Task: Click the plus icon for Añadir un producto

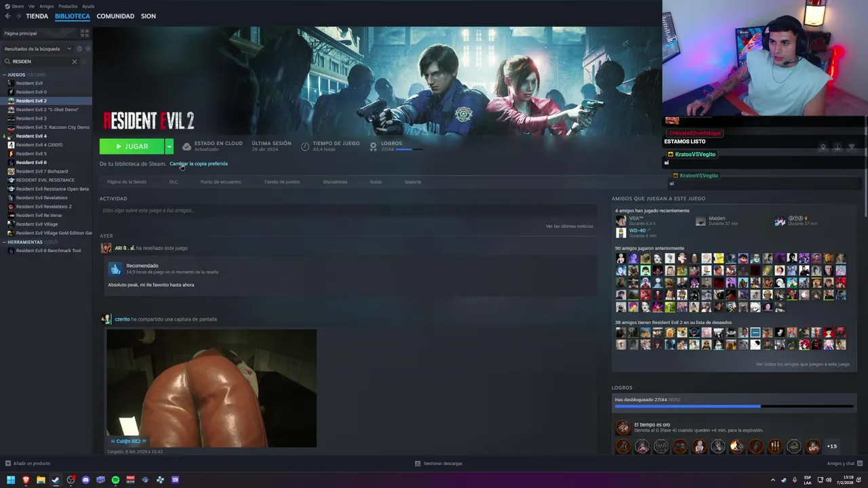Action: click(x=8, y=464)
